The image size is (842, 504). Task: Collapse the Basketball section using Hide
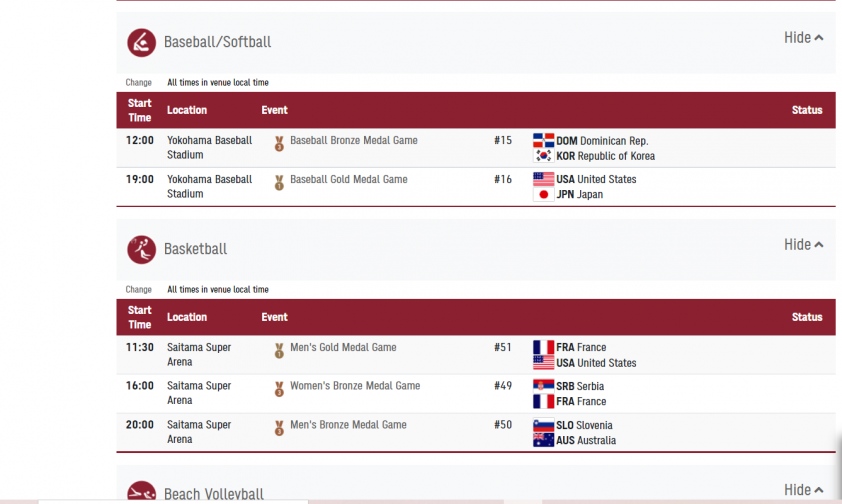[803, 245]
